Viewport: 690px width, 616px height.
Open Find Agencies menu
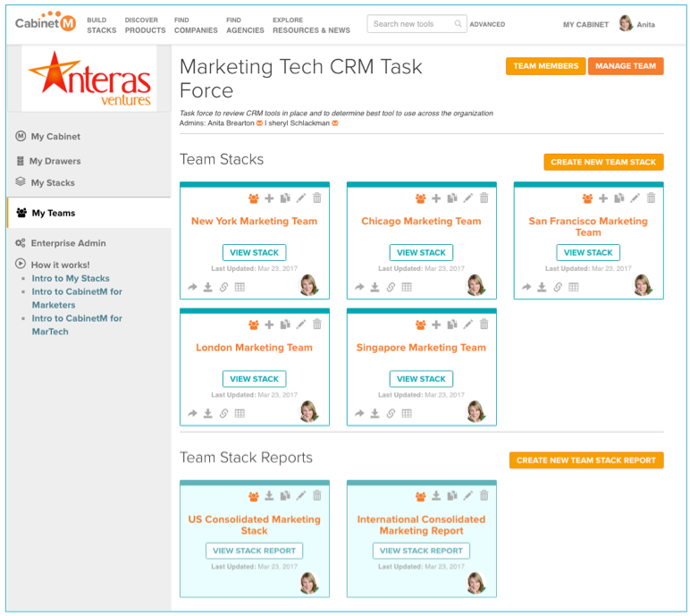pos(245,25)
